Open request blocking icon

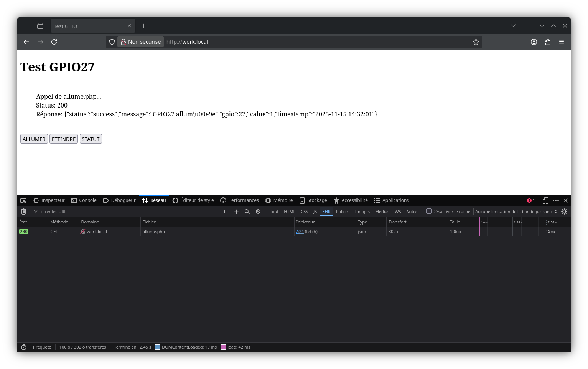pos(258,212)
